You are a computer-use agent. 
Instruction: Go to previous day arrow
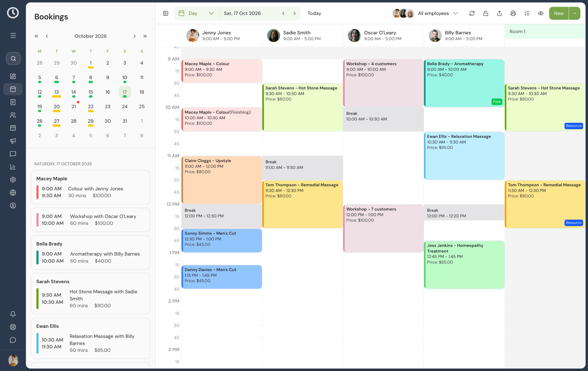283,13
